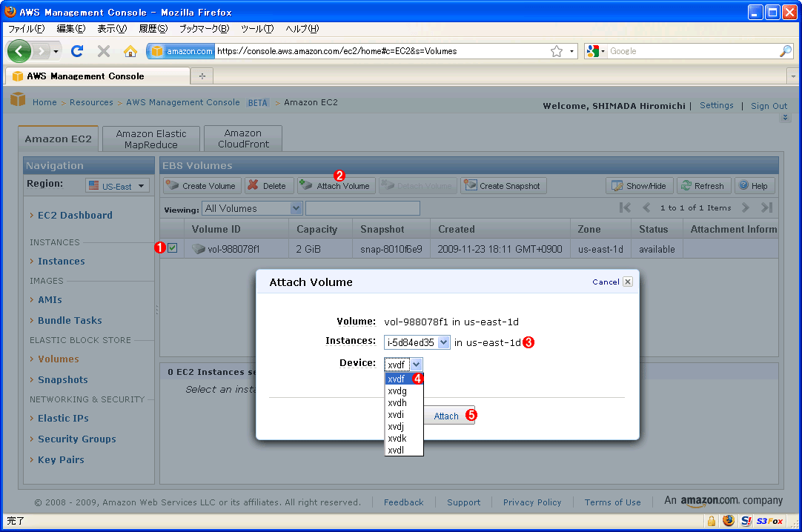Click the Delete volume button
The image size is (802, 532).
[x=268, y=185]
